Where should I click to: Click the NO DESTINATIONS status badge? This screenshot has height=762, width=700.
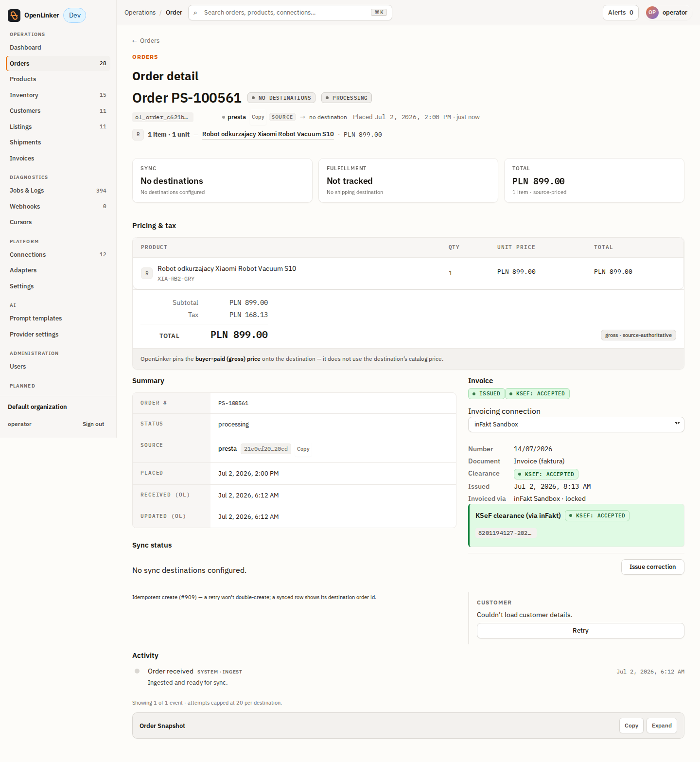pos(281,98)
